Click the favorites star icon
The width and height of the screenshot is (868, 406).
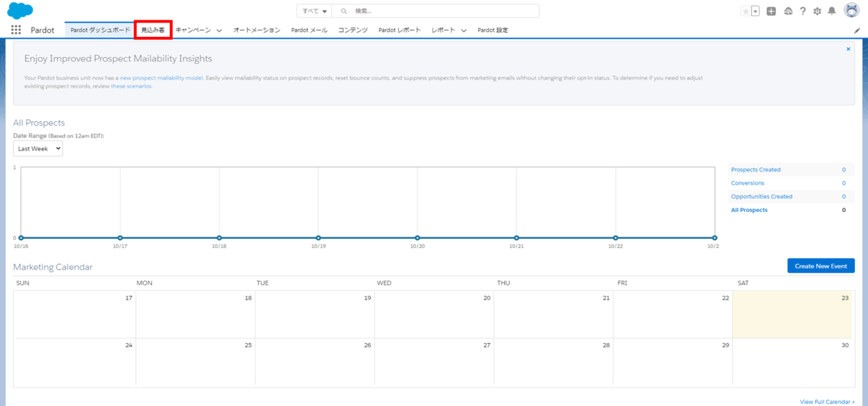(745, 11)
